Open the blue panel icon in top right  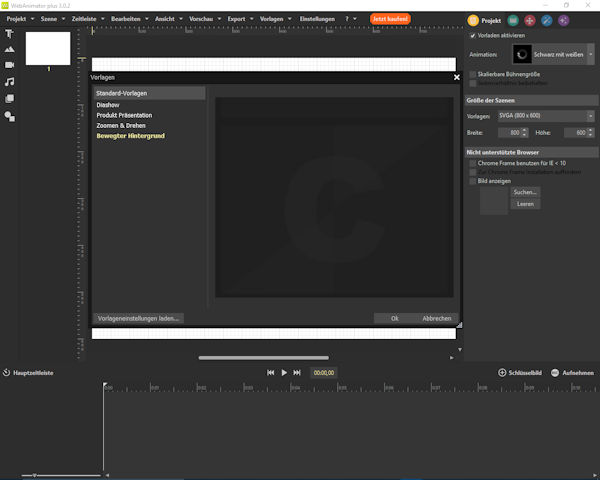[x=546, y=20]
